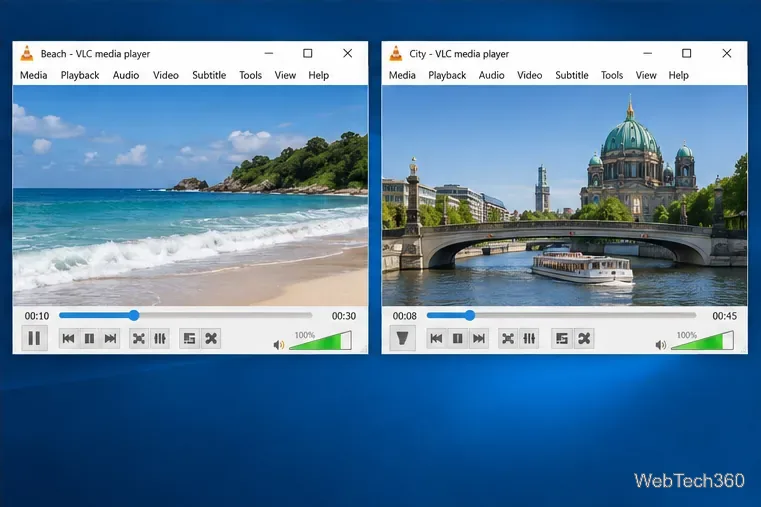Click the City video display area

[564, 196]
